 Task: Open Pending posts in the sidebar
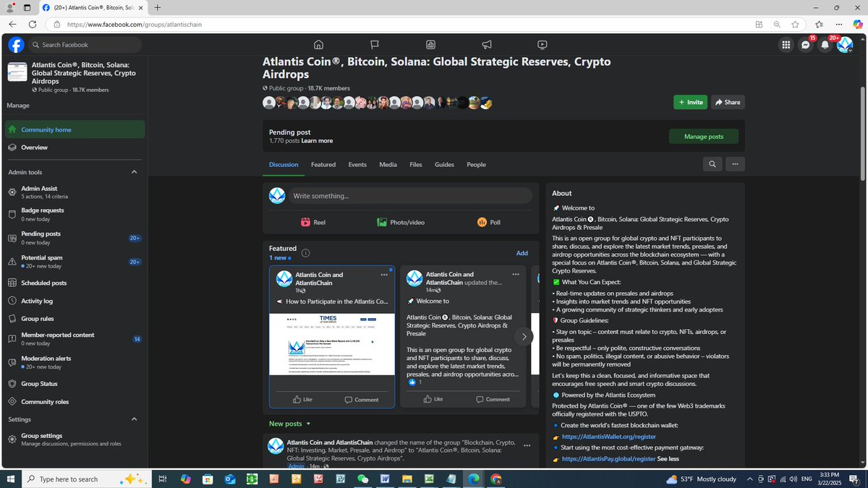pos(75,238)
